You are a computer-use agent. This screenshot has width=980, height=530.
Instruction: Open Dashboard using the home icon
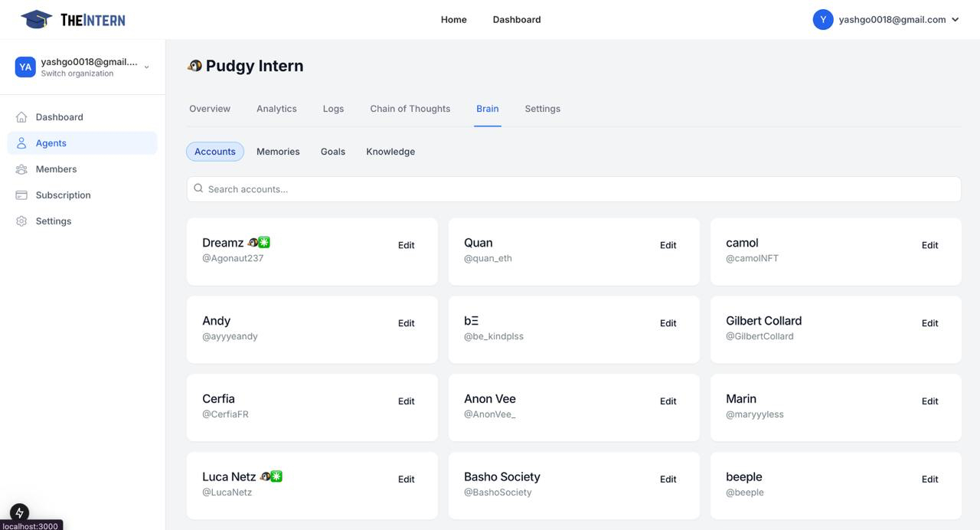pyautogui.click(x=21, y=116)
